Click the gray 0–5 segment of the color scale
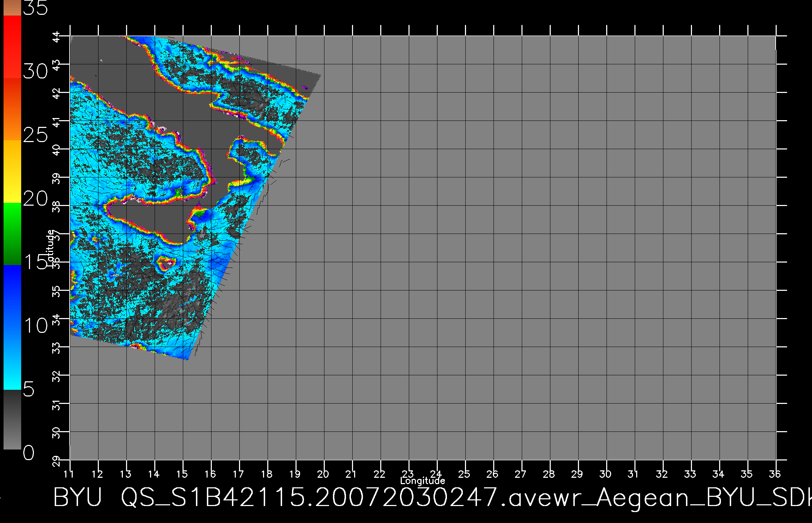This screenshot has width=812, height=523. [x=12, y=419]
